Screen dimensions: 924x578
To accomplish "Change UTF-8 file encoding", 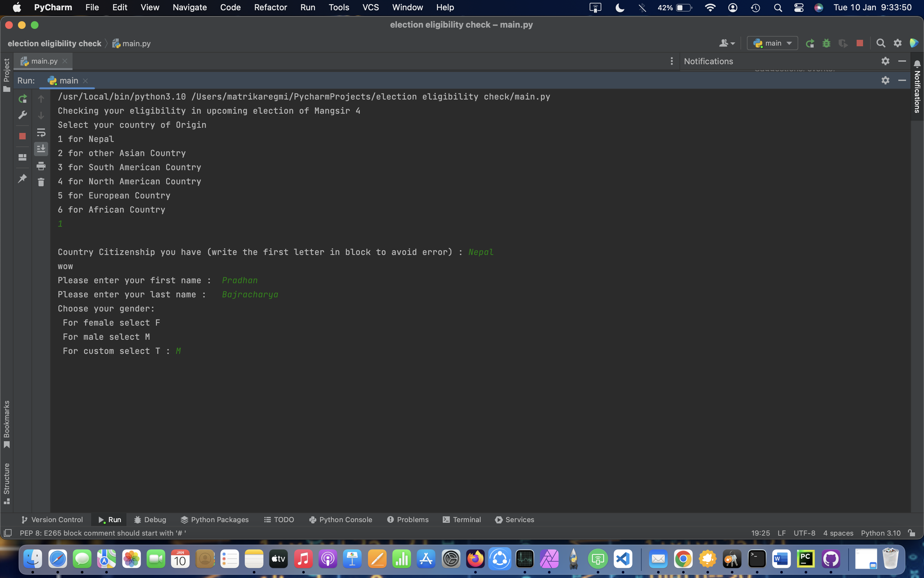I will click(805, 533).
